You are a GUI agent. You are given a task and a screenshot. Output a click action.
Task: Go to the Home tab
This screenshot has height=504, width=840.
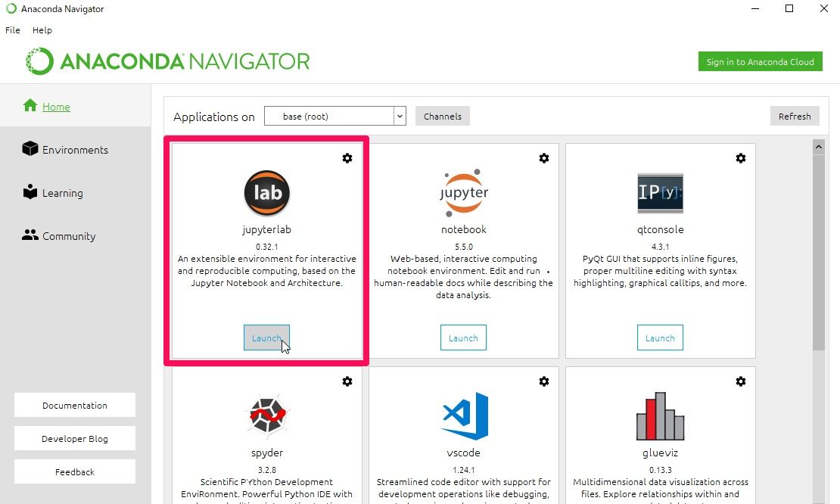(75, 106)
